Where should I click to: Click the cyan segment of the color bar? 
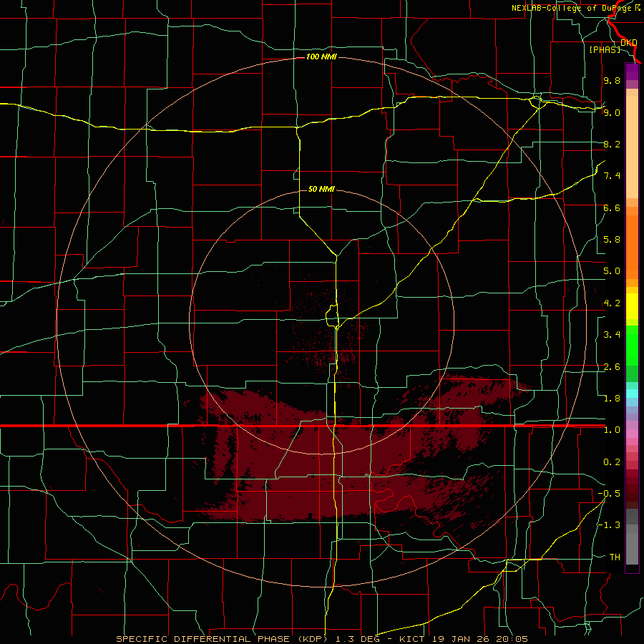point(632,393)
